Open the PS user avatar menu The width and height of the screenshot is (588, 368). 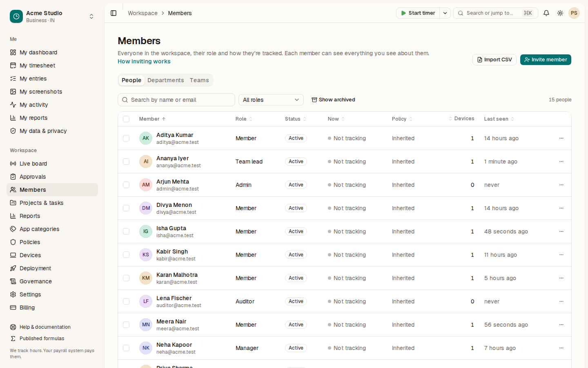click(574, 13)
